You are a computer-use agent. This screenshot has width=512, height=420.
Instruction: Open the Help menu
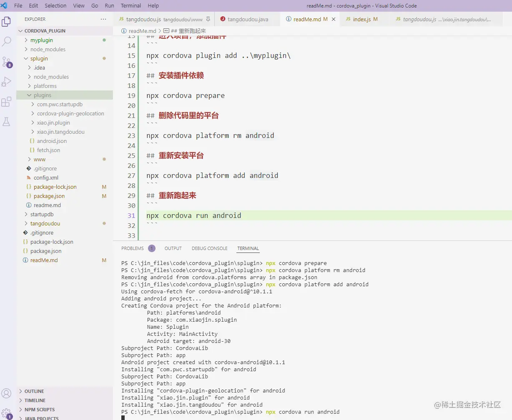click(x=153, y=5)
